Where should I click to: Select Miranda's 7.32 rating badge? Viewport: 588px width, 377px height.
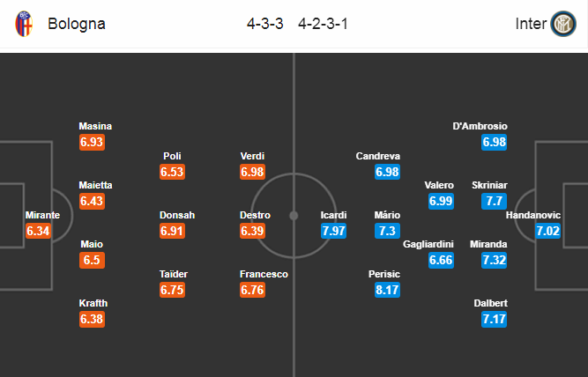tap(494, 260)
